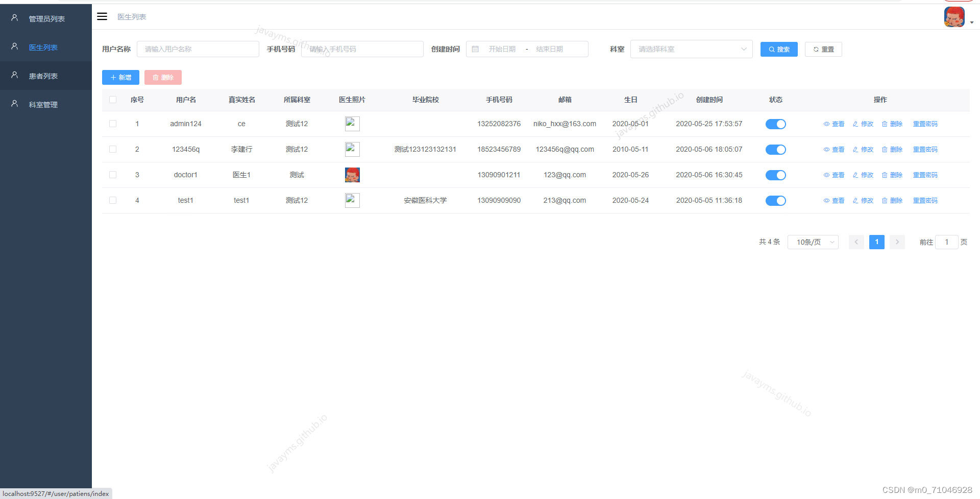Open the 管理员列表 sidebar item
Viewport: 980px width, 499px height.
46,18
